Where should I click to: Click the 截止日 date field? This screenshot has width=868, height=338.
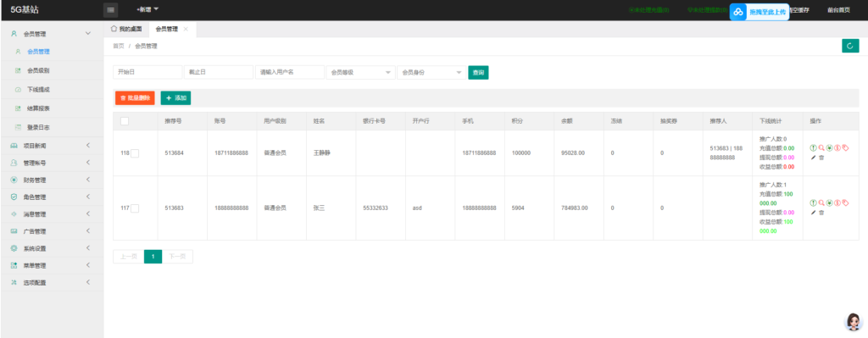(219, 73)
